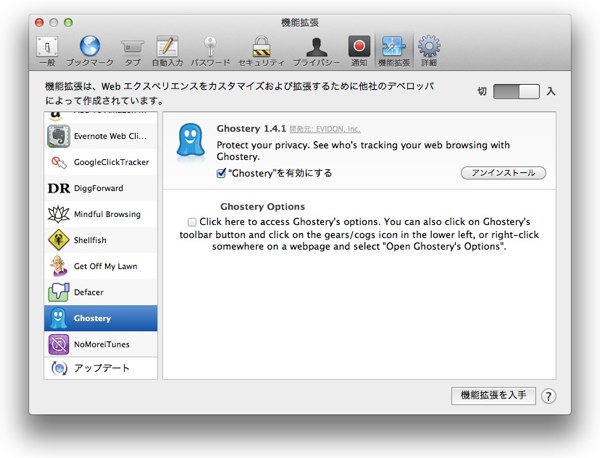Select Evernote Web Clipper extension in list
The width and height of the screenshot is (600, 458).
(x=101, y=136)
